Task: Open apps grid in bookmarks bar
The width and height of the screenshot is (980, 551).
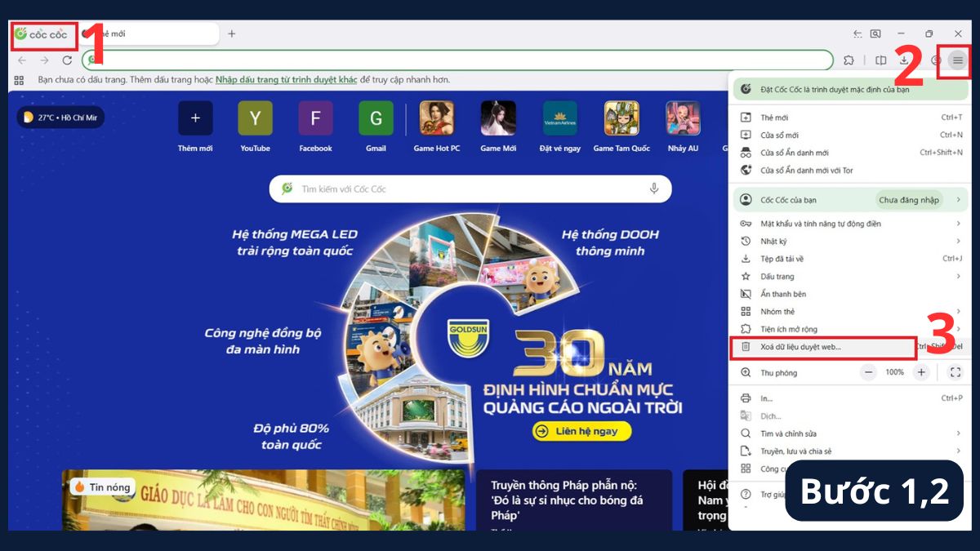Action: [x=20, y=80]
